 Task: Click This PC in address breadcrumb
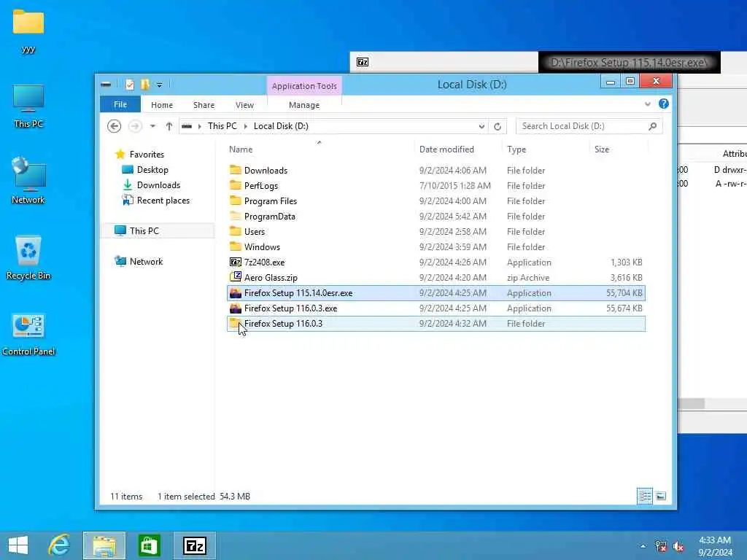tap(222, 126)
